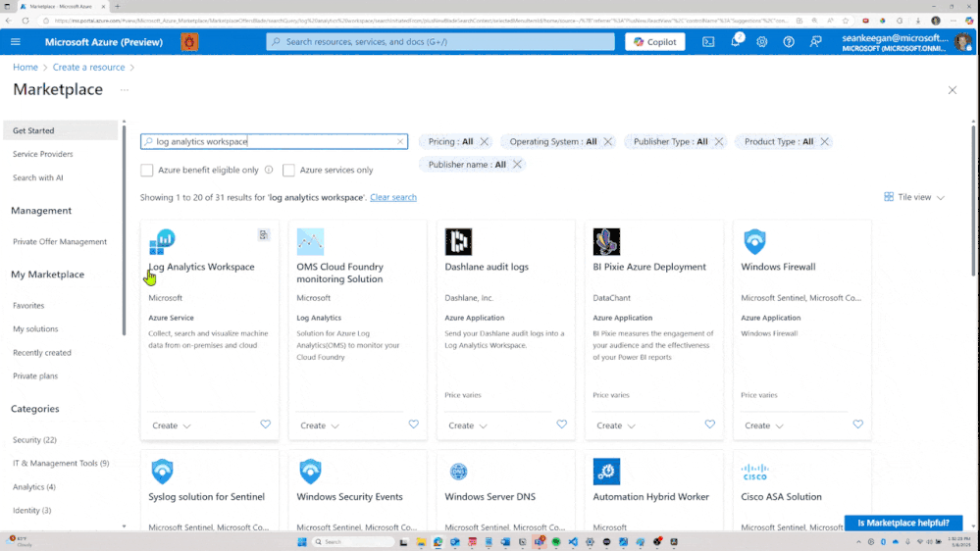Check Azure services only
Image resolution: width=980 pixels, height=551 pixels.
(x=288, y=170)
